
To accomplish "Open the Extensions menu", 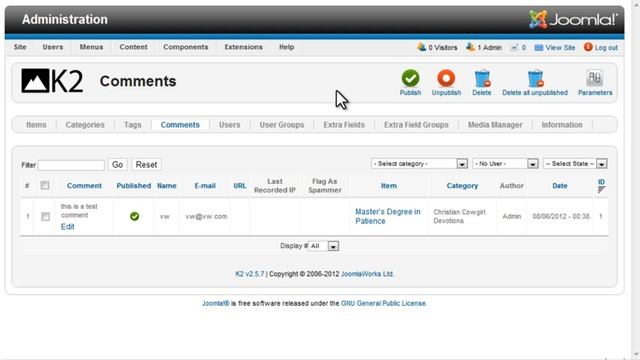I will pyautogui.click(x=244, y=47).
